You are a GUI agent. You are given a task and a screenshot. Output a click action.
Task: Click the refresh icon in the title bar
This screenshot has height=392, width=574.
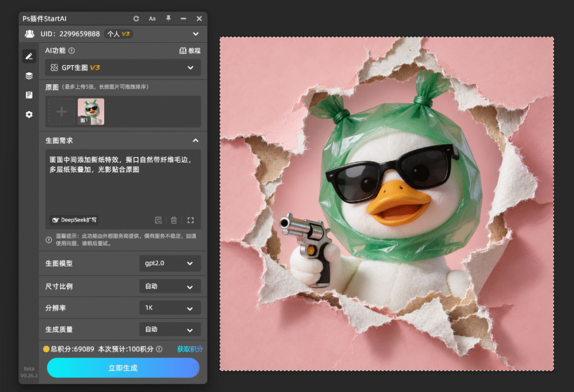coord(136,19)
